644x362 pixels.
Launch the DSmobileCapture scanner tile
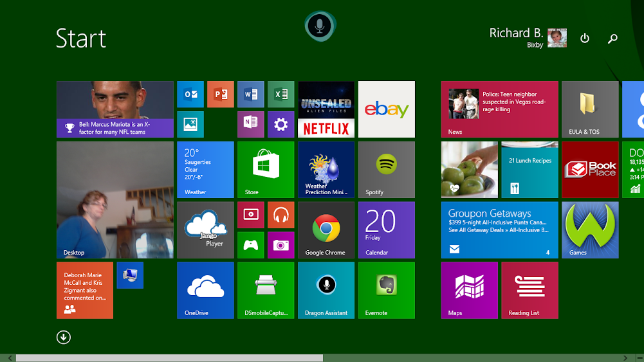pos(266,290)
